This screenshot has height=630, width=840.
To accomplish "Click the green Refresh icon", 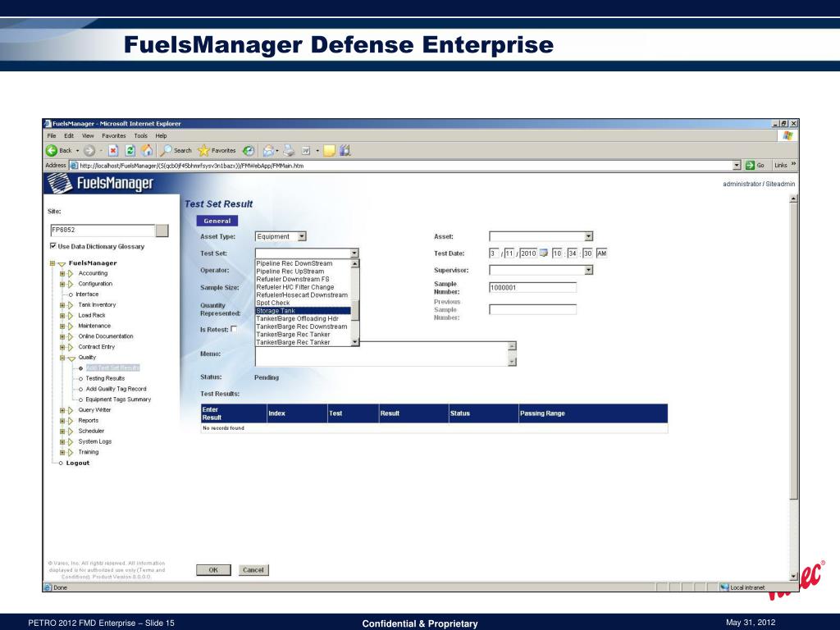I will pyautogui.click(x=130, y=151).
